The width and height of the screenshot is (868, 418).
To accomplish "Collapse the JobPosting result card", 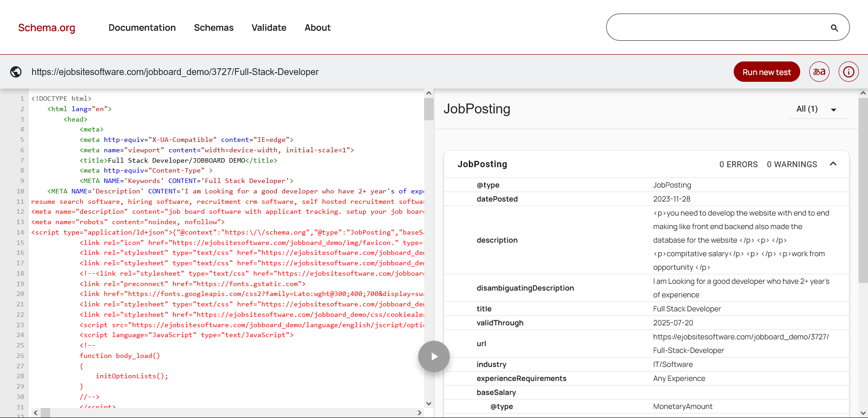I will click(834, 164).
